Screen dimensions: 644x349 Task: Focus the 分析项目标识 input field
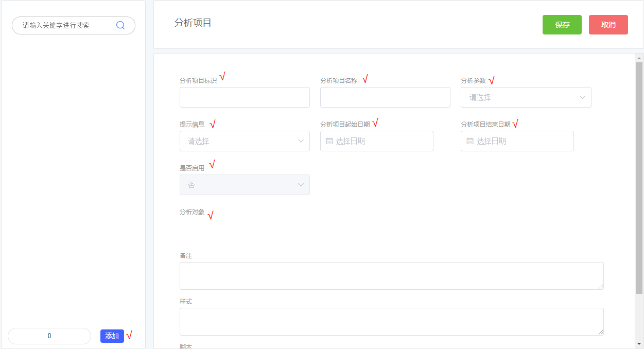[x=245, y=97]
